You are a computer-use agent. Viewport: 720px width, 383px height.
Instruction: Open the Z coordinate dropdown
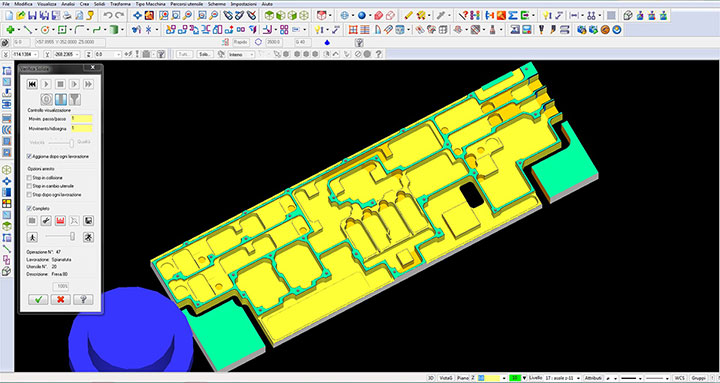119,54
